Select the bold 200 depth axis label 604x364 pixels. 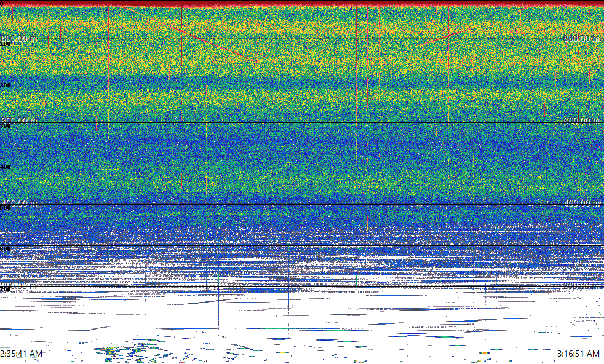(6, 85)
